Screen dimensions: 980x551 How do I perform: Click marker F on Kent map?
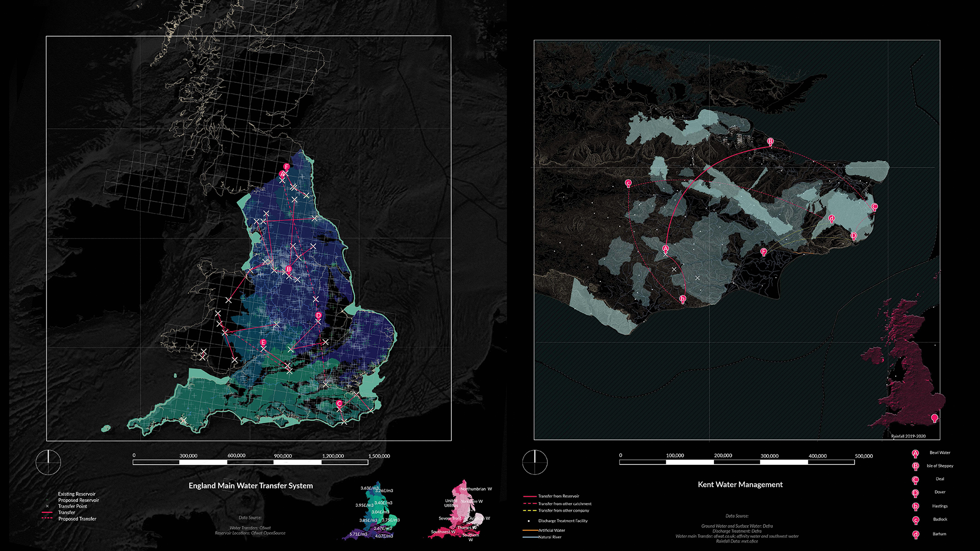[x=763, y=252]
